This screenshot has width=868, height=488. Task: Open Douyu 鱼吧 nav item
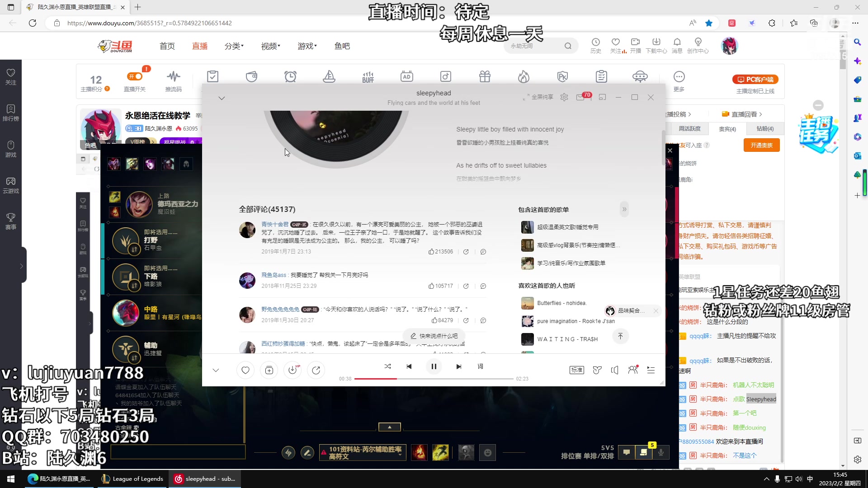pyautogui.click(x=342, y=46)
